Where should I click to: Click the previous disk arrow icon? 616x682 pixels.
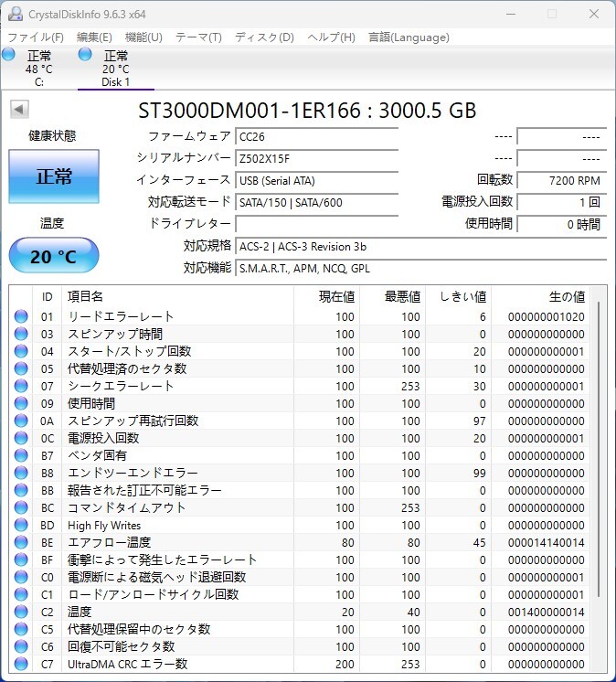point(19,109)
